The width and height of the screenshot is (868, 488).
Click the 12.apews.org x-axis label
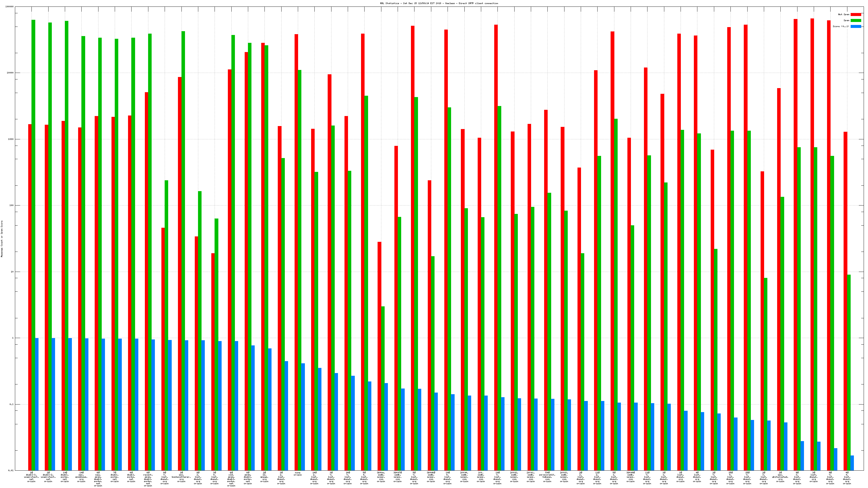pyautogui.click(x=264, y=477)
